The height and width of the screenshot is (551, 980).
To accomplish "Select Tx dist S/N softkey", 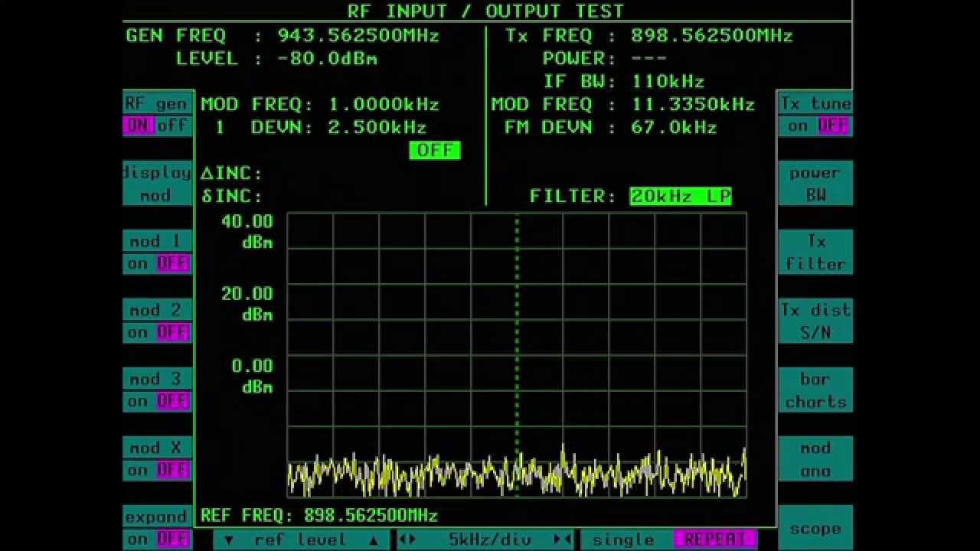I will (x=815, y=321).
